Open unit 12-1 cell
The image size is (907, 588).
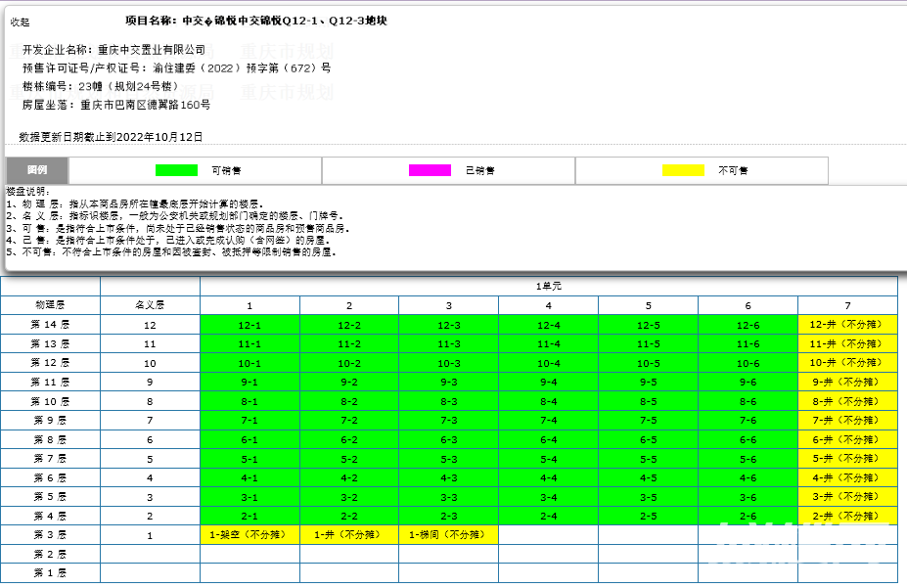[249, 325]
